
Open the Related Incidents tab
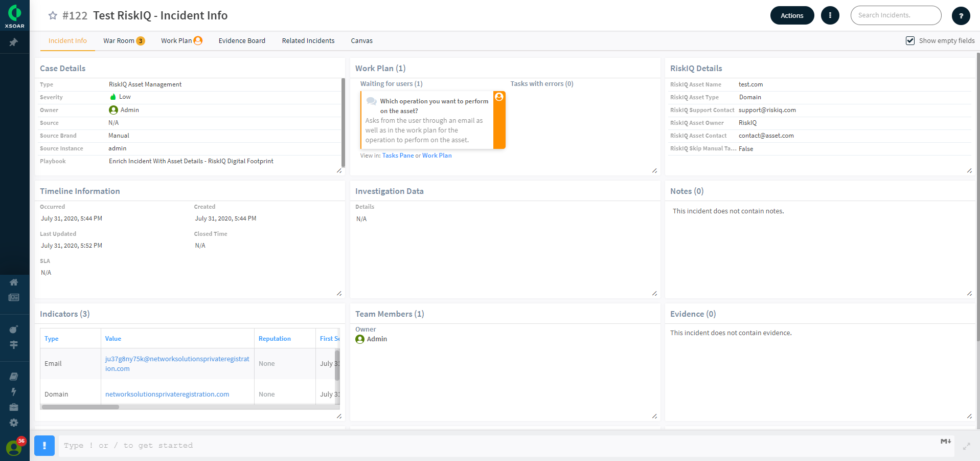pos(308,41)
